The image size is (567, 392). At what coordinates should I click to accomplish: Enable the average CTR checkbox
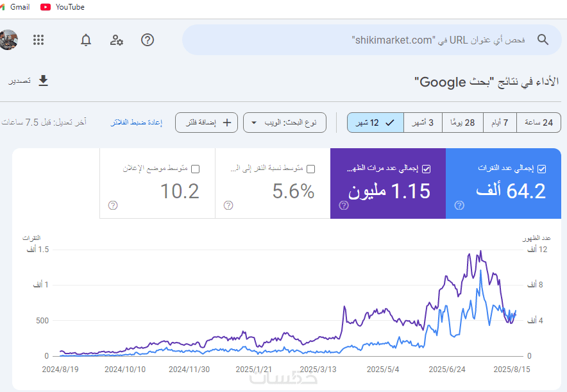point(311,169)
